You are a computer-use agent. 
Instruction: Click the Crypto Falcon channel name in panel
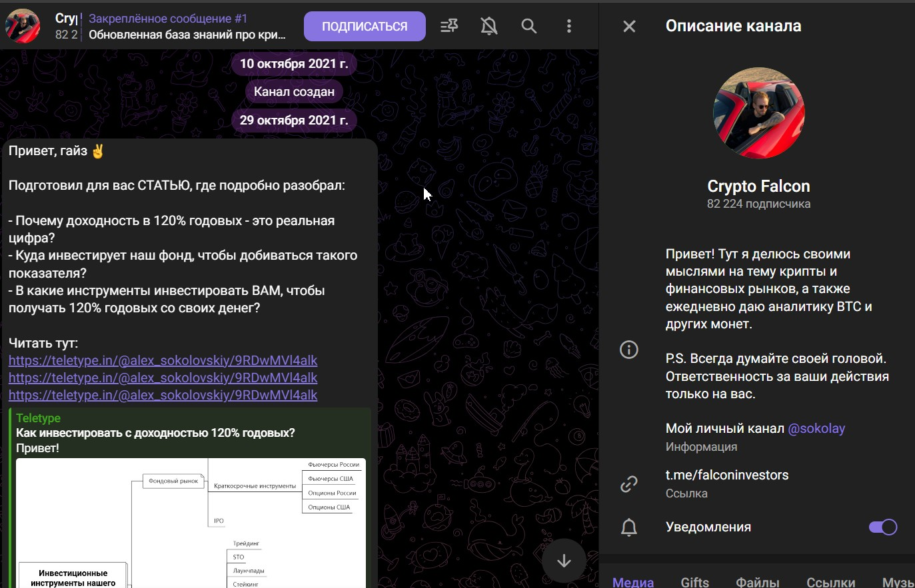[758, 186]
